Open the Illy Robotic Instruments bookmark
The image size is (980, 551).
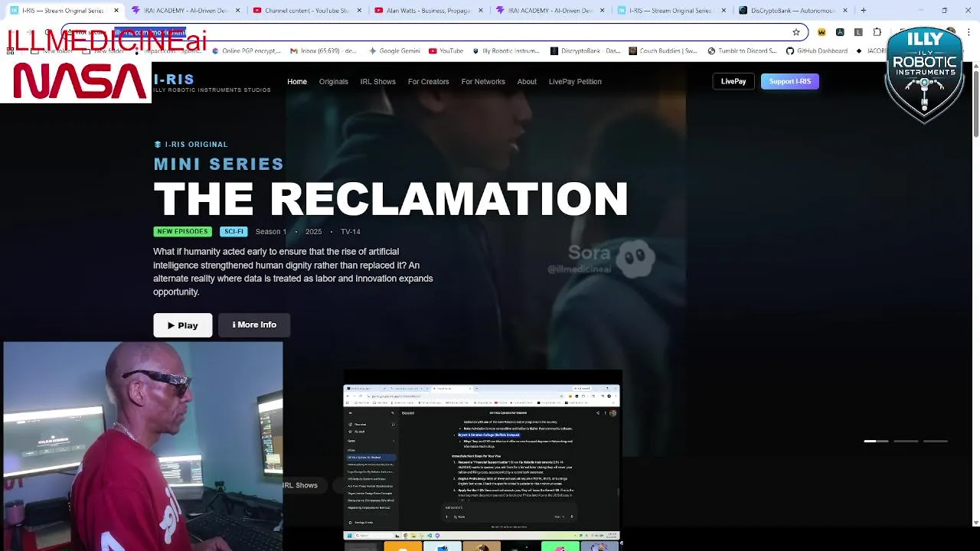click(x=506, y=51)
